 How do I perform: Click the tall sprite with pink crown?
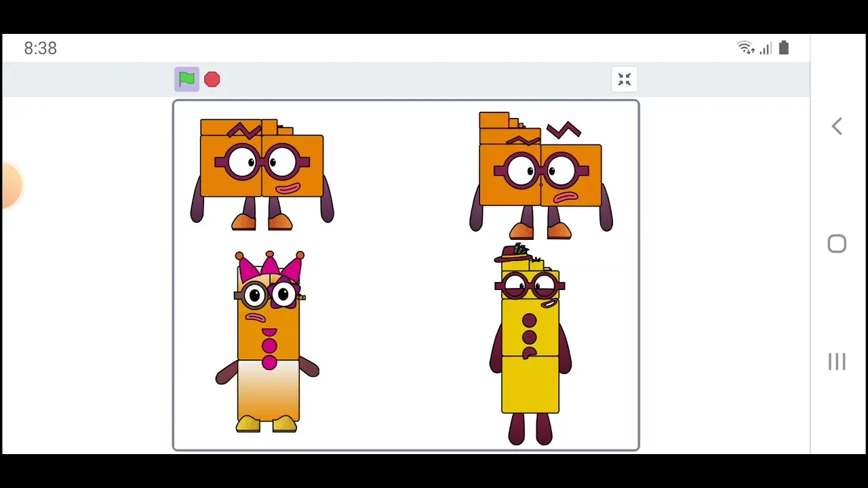pos(268,342)
